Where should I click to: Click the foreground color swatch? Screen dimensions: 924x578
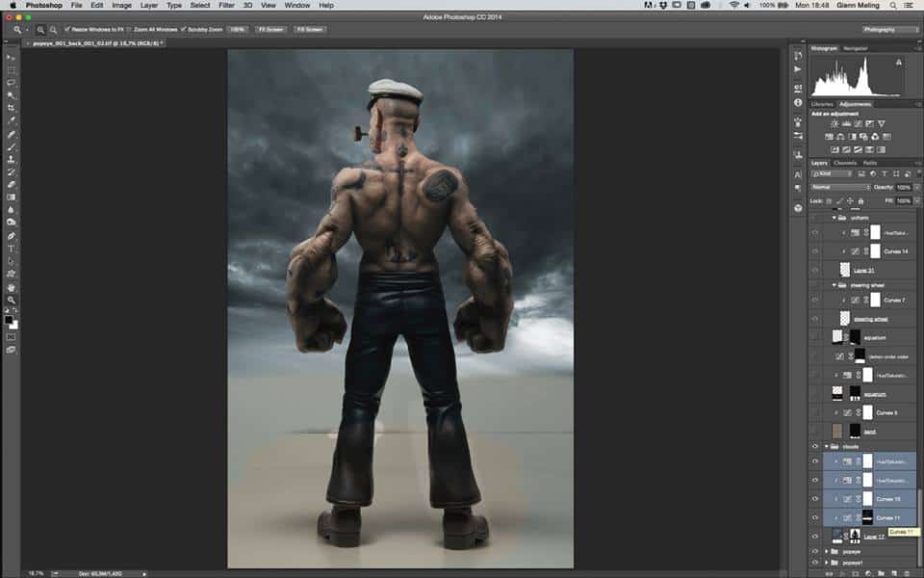click(10, 319)
